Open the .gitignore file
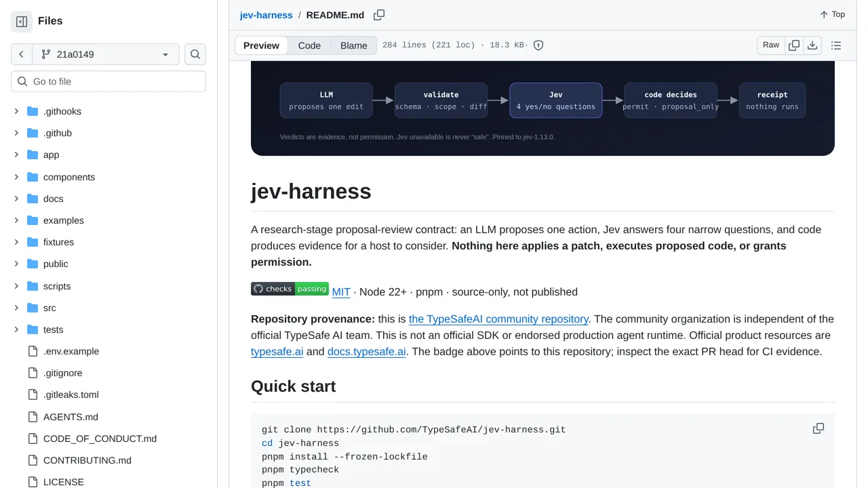The image size is (868, 488). pos(63,373)
